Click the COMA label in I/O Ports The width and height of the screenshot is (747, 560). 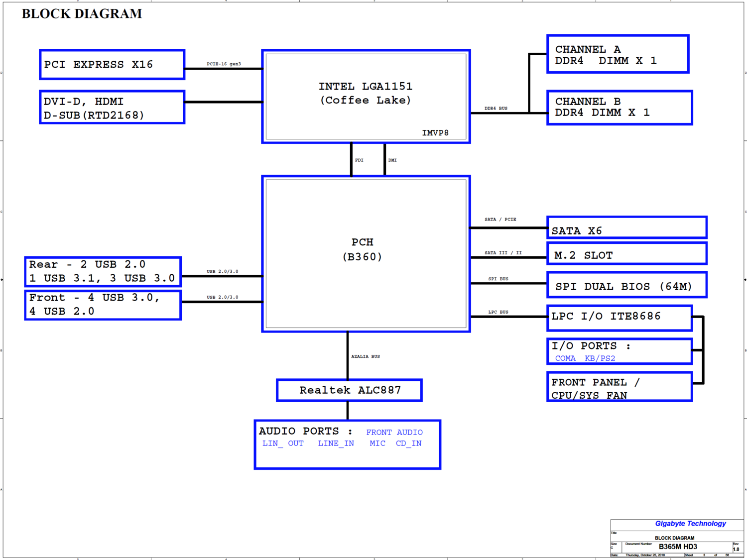click(565, 358)
